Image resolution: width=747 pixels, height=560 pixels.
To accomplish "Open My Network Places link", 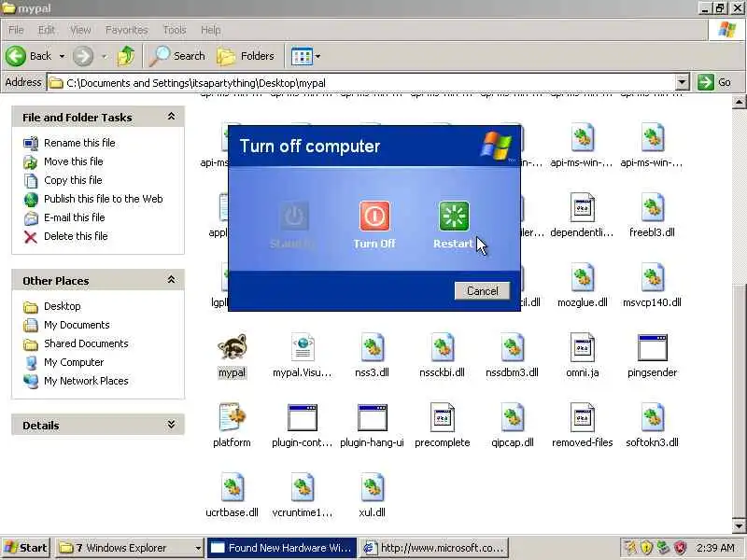I will (86, 381).
